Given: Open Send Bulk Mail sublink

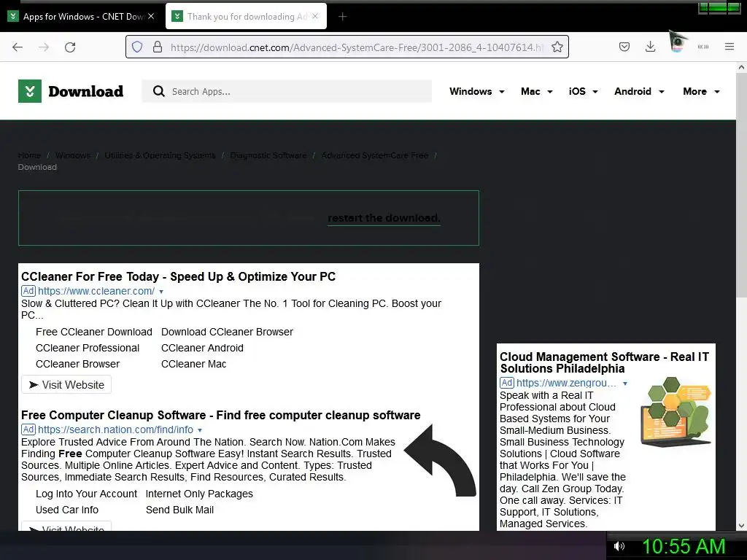Looking at the screenshot, I should click(x=179, y=510).
